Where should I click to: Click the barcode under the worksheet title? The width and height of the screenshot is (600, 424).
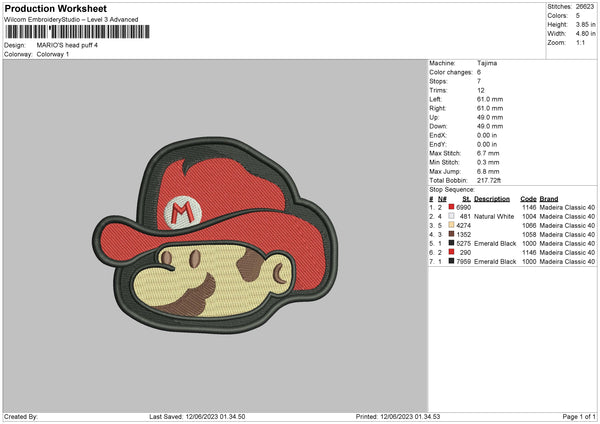coord(77,32)
